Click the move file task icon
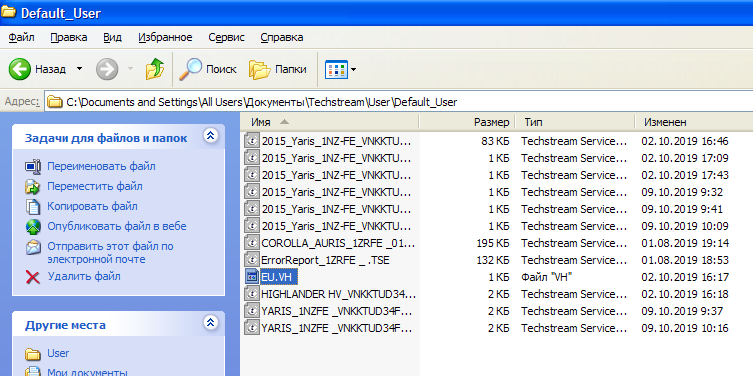 33,186
